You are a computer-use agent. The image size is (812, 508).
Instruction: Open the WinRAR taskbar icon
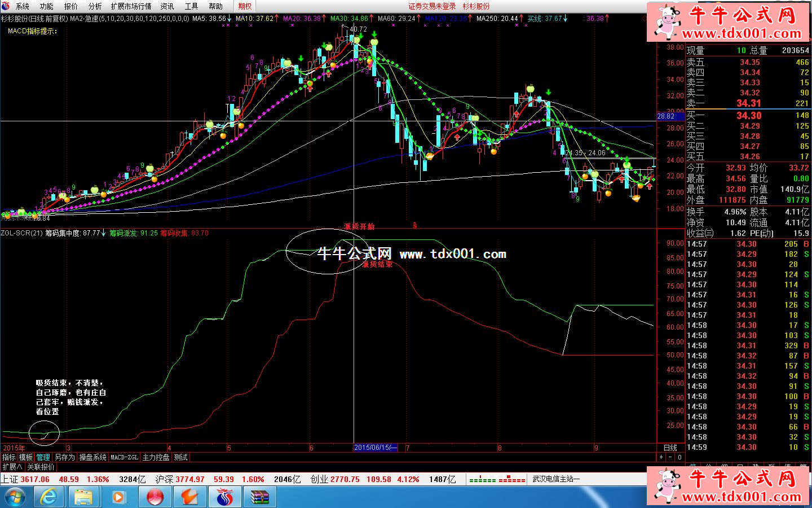point(259,497)
